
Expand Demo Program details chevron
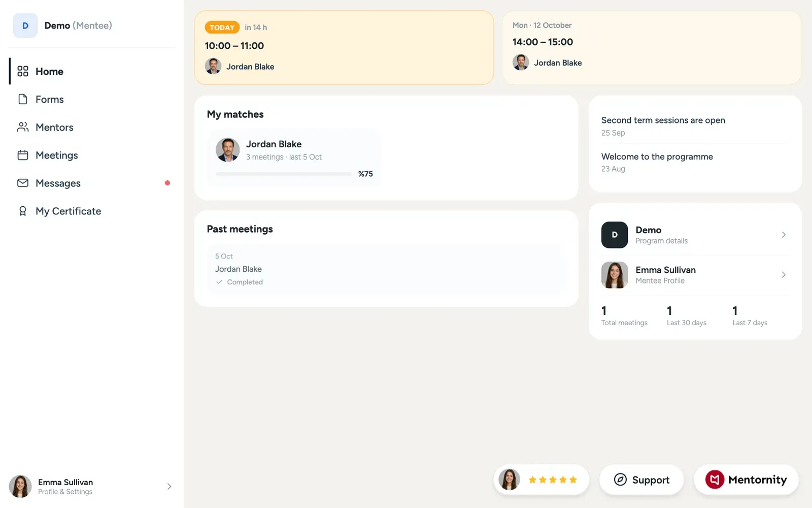(x=784, y=235)
